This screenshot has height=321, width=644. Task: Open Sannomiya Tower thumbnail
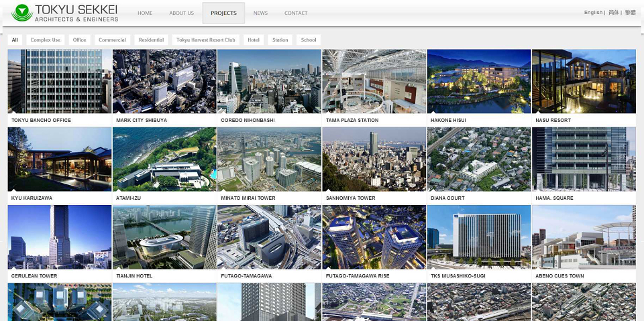pyautogui.click(x=374, y=159)
